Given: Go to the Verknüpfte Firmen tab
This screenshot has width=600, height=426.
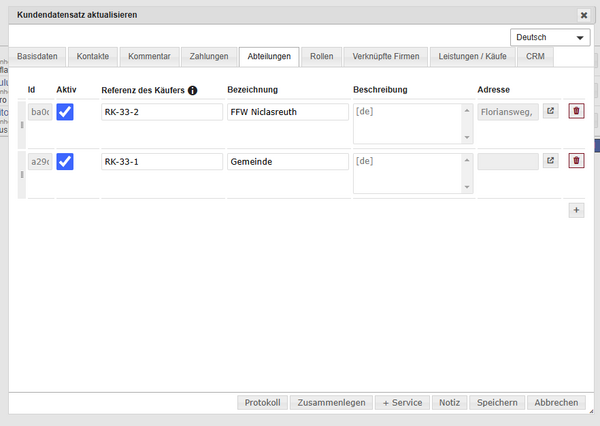Looking at the screenshot, I should (x=384, y=57).
